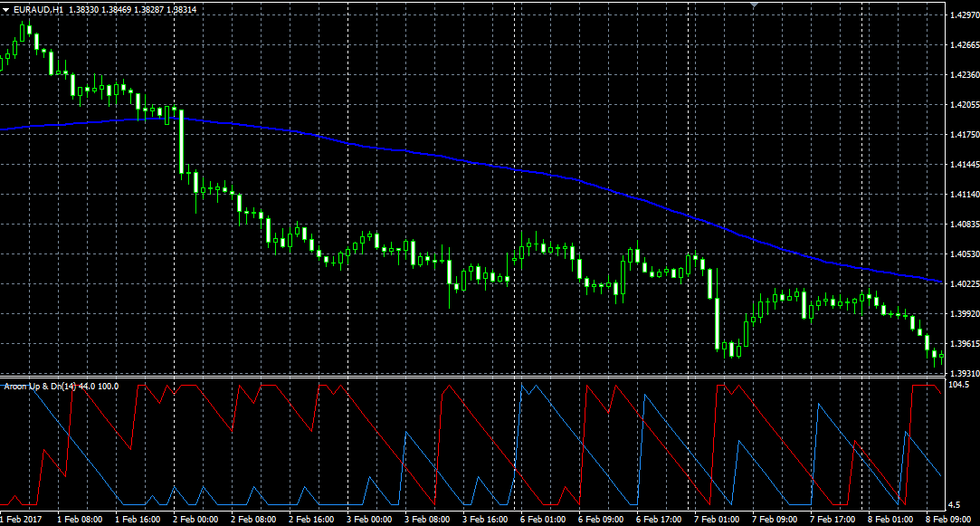980x526 pixels.
Task: Click the chart shift triangle marker
Action: point(755,5)
